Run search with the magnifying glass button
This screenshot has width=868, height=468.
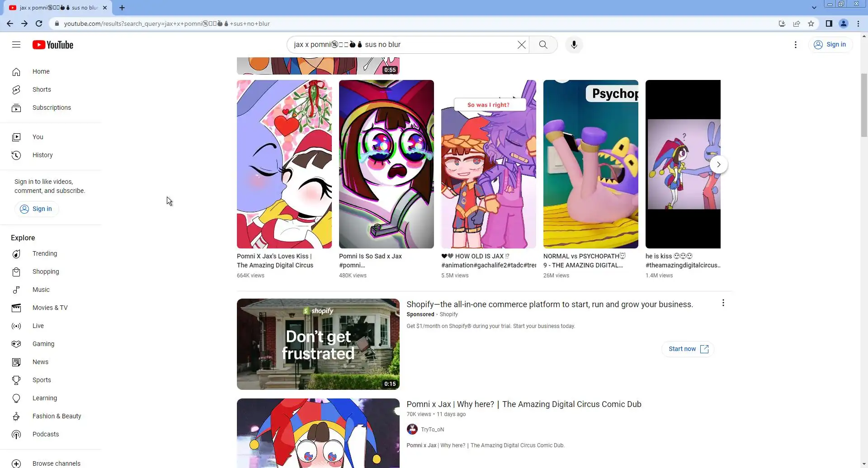tap(543, 45)
